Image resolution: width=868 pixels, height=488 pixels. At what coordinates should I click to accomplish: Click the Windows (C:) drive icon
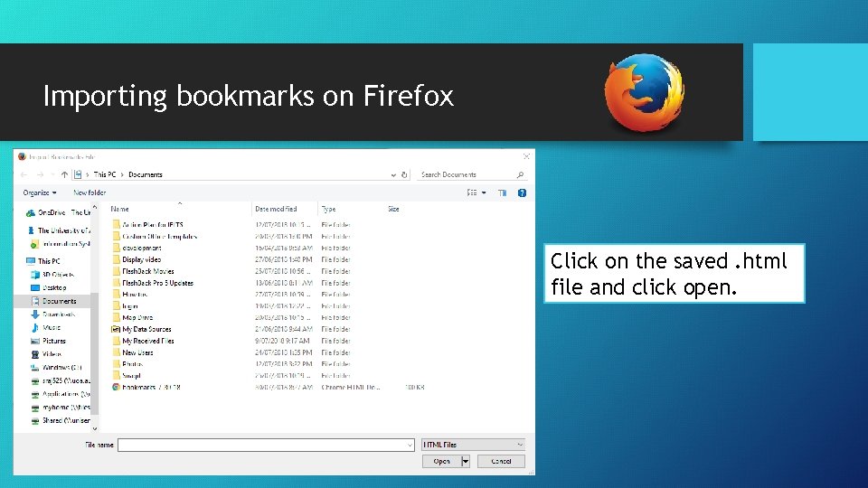(35, 368)
